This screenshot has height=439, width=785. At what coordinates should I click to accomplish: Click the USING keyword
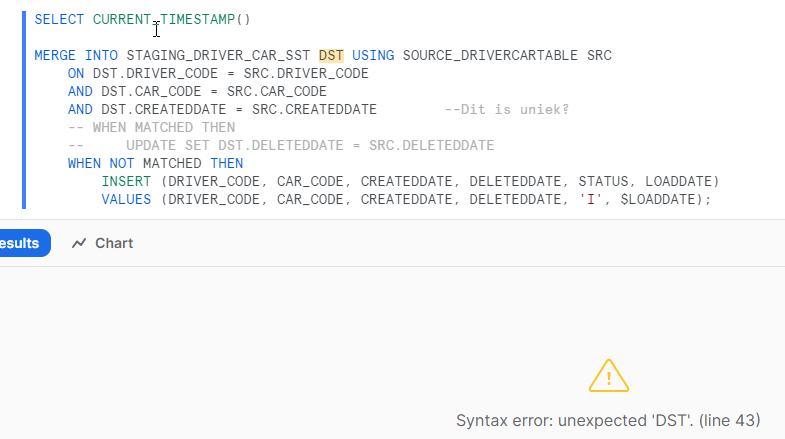tap(373, 56)
